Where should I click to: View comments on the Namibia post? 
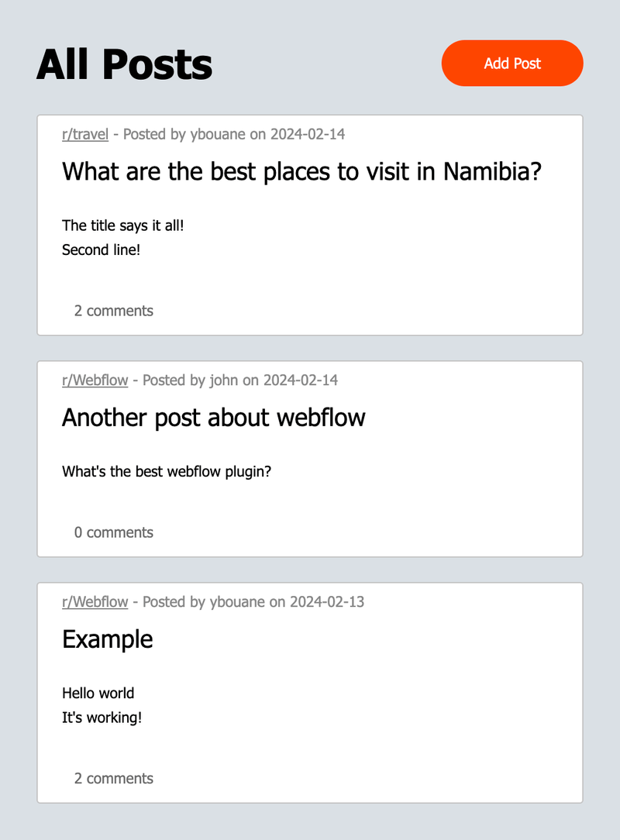114,311
